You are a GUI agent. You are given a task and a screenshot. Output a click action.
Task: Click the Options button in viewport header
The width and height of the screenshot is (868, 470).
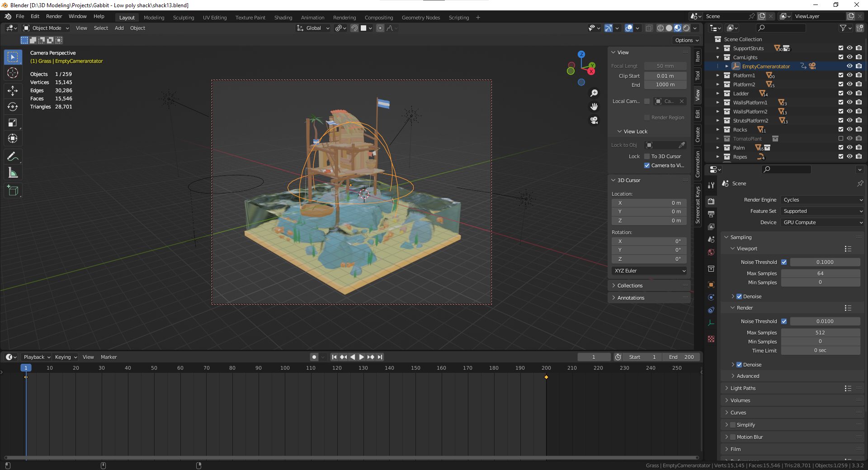point(686,40)
